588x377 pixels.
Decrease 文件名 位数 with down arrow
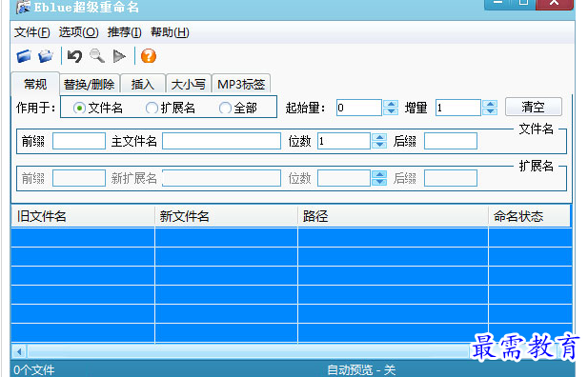(x=379, y=145)
